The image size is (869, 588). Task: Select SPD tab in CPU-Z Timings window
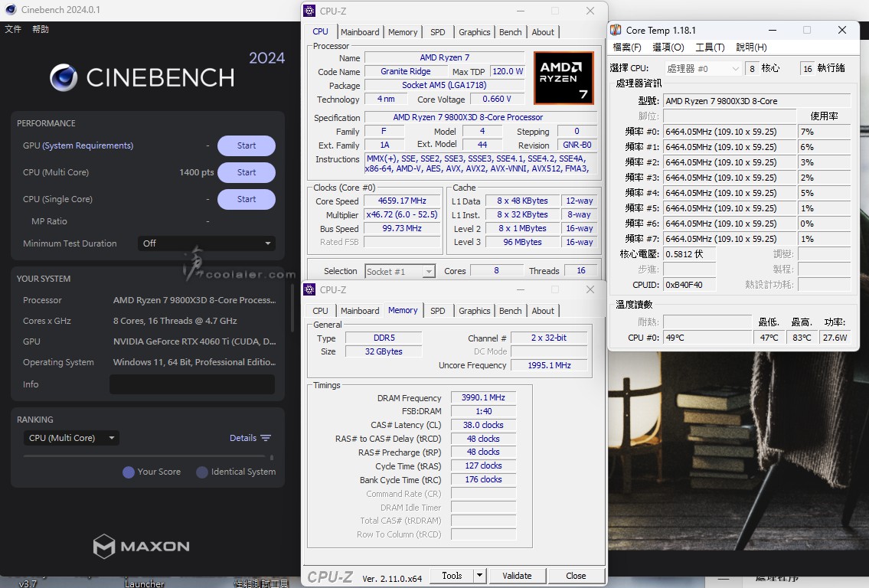[438, 311]
